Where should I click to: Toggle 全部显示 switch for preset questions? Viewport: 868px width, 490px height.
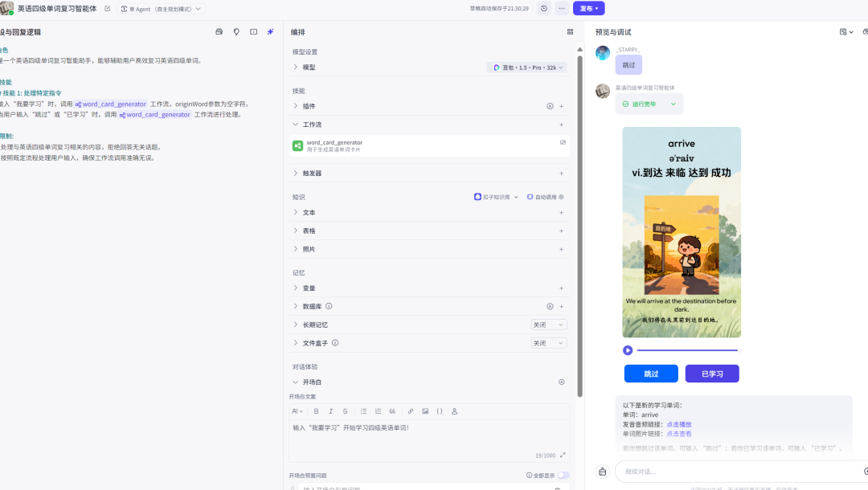563,476
